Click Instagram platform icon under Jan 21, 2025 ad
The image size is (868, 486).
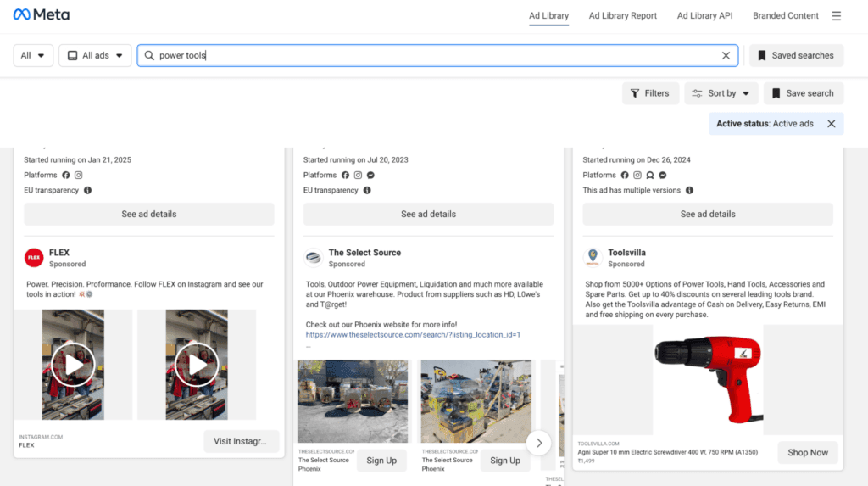coord(79,175)
